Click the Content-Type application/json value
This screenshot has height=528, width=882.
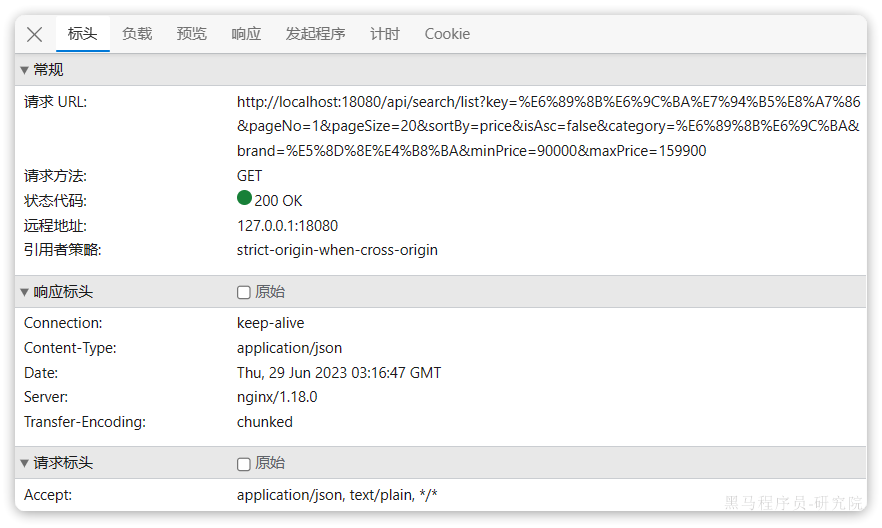[289, 348]
